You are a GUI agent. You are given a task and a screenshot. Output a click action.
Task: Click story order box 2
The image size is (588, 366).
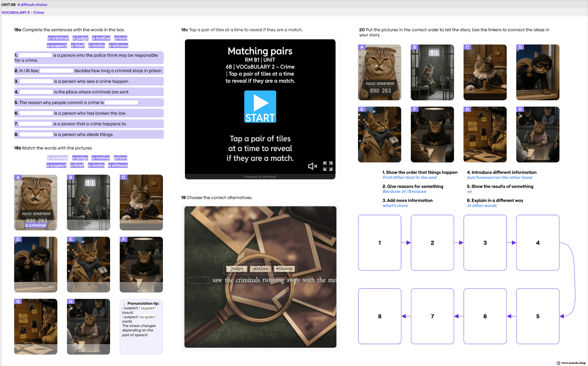click(x=433, y=243)
